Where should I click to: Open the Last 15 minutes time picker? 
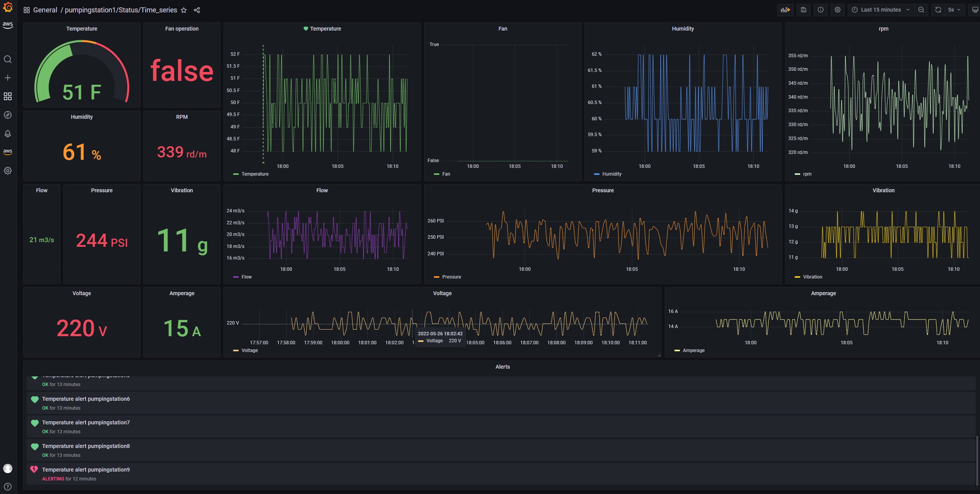tap(881, 10)
